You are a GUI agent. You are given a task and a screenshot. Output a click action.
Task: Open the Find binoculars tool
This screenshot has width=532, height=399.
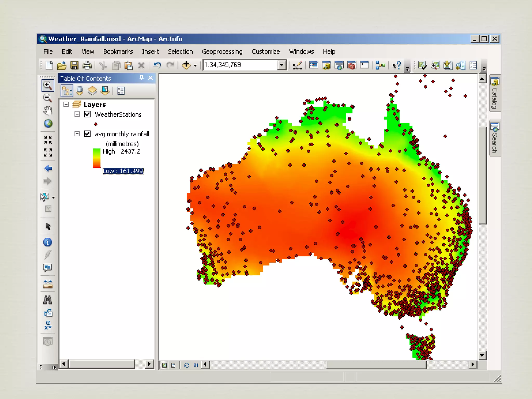click(x=48, y=300)
